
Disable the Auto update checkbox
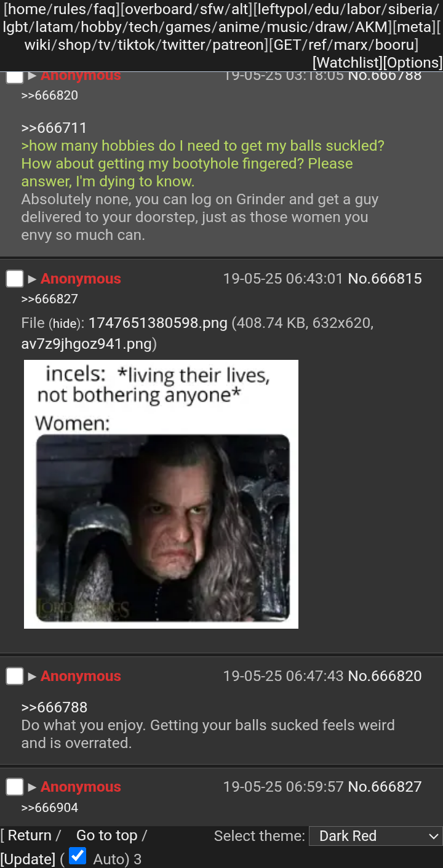coord(78,856)
